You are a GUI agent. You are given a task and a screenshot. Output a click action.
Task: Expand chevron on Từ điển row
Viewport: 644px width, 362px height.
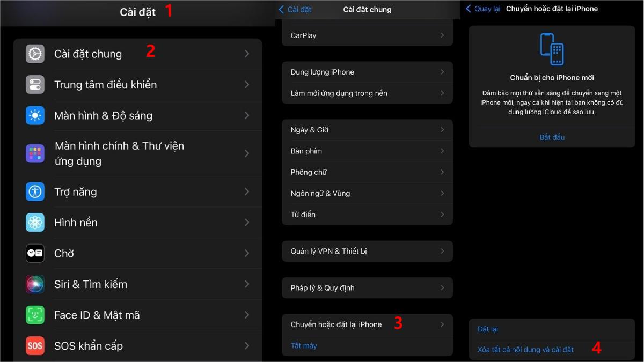pos(442,215)
